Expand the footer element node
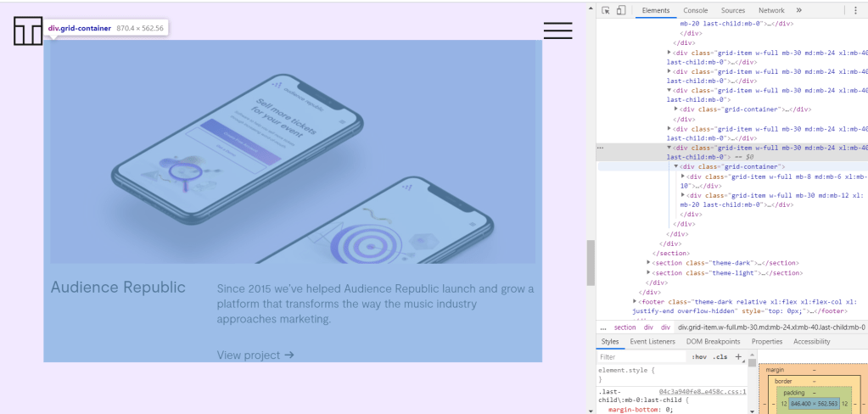This screenshot has height=414, width=868. 635,301
